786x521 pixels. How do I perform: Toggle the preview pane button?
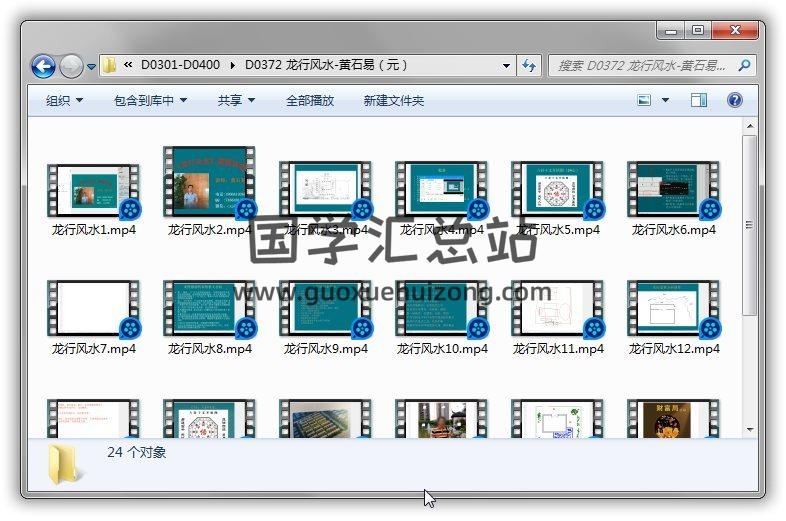(699, 100)
